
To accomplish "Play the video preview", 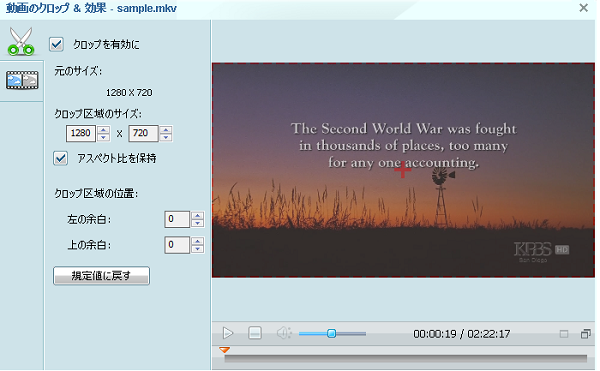I will 228,333.
